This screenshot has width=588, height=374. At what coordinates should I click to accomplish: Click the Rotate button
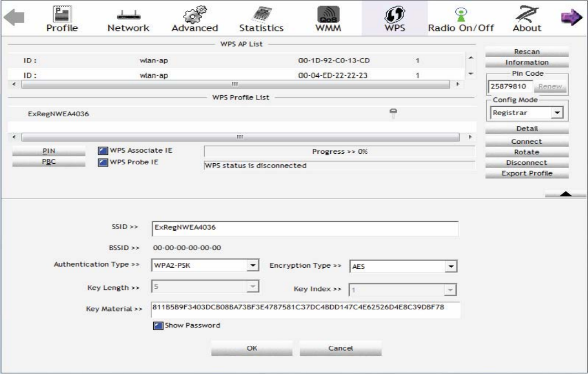click(527, 152)
